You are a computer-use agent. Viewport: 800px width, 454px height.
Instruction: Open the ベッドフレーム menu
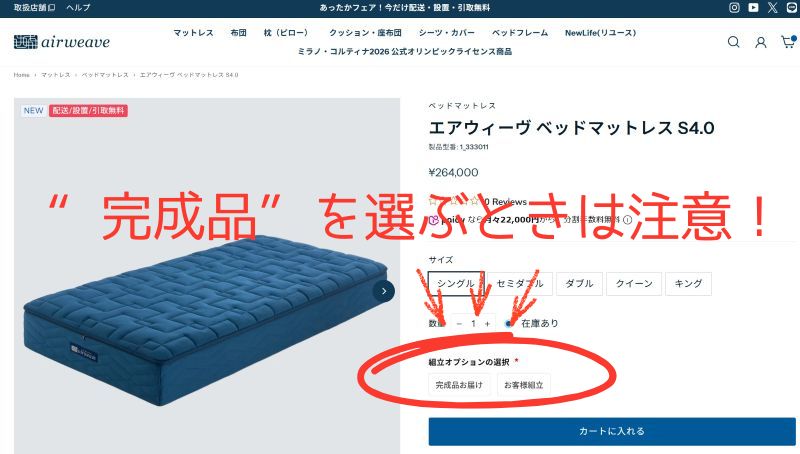coord(520,33)
